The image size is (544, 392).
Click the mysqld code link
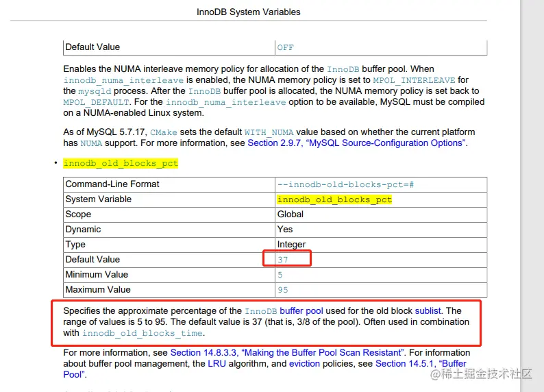tap(95, 91)
